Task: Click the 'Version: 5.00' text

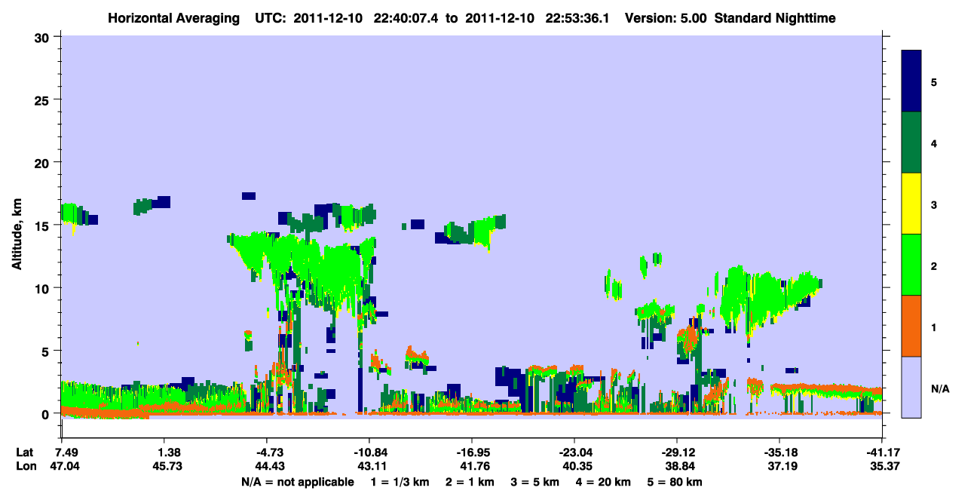Action: pyautogui.click(x=666, y=17)
